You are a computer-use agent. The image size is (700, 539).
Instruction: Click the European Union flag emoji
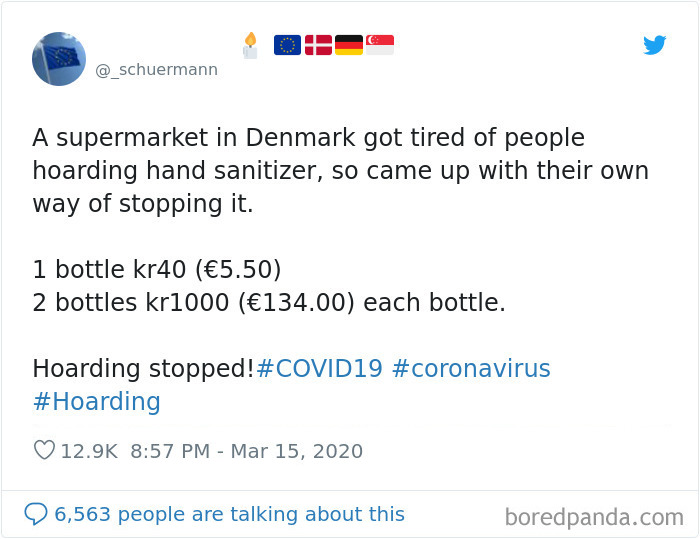[x=287, y=45]
